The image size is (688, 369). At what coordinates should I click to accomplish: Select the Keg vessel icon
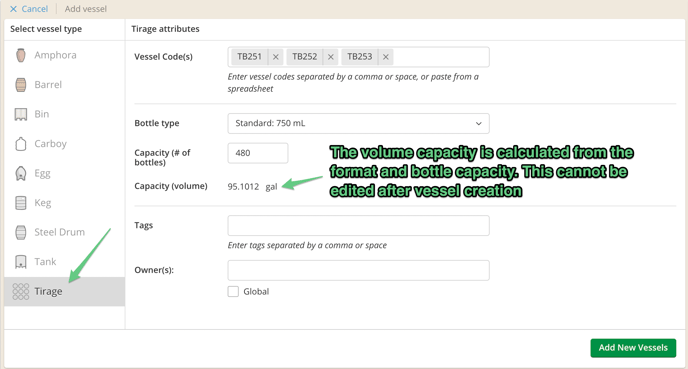[21, 203]
